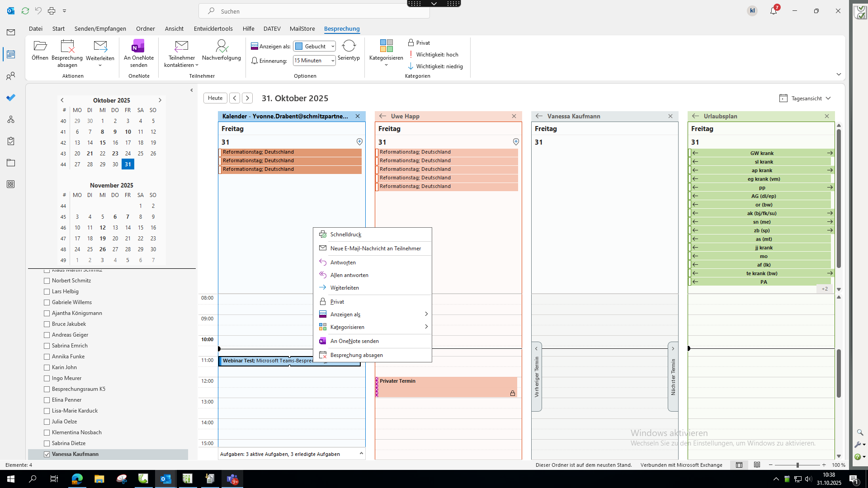Check the Besprechungsraum K5 calendar

point(47,389)
